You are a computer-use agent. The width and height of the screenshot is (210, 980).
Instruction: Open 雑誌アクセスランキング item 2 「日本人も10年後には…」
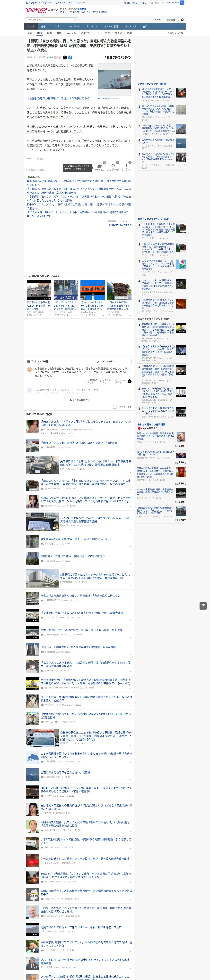[x=158, y=248]
